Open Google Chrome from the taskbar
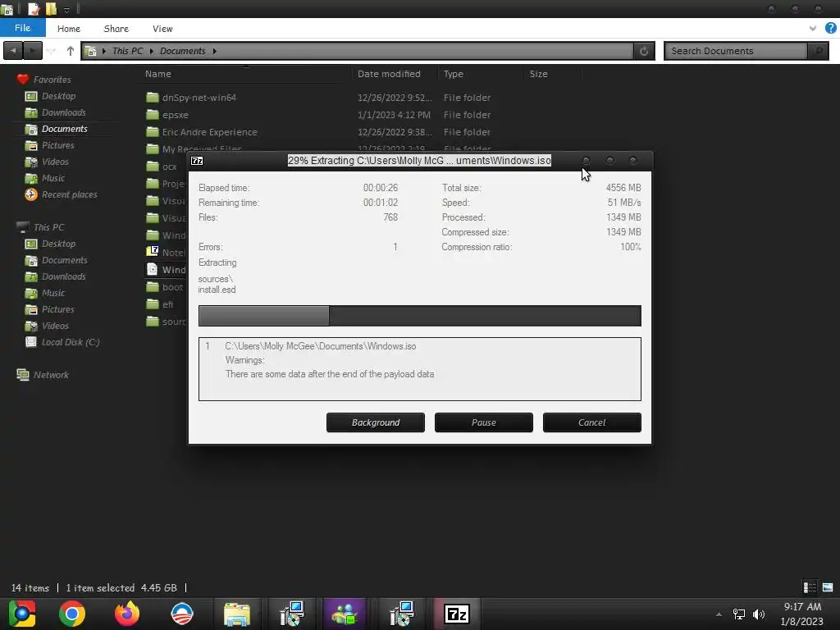The height and width of the screenshot is (630, 840). [x=72, y=614]
